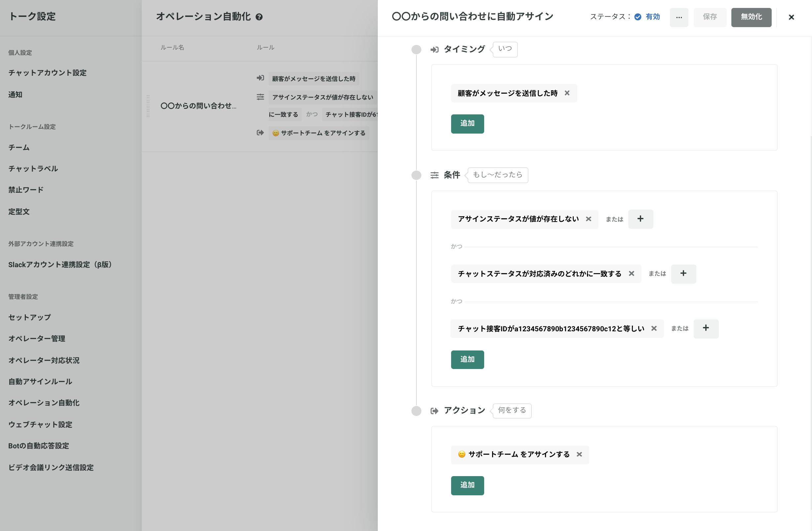The width and height of the screenshot is (812, 531).
Task: Click the 無効化 button to disable the rule
Action: pyautogui.click(x=751, y=17)
